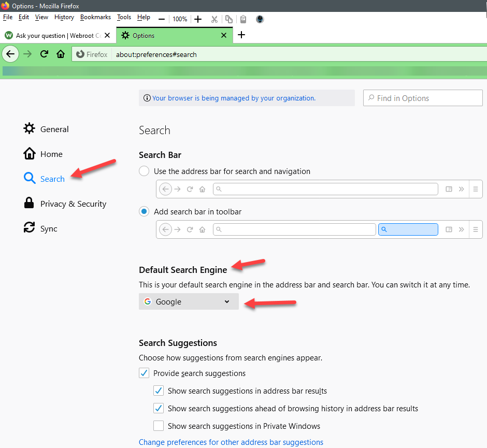Enable search suggestions in Private Windows
Viewport: 487px width, 448px height.
159,426
